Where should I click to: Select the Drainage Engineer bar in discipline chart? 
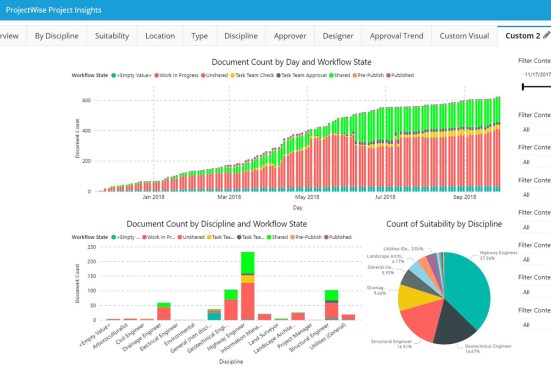coord(164,311)
